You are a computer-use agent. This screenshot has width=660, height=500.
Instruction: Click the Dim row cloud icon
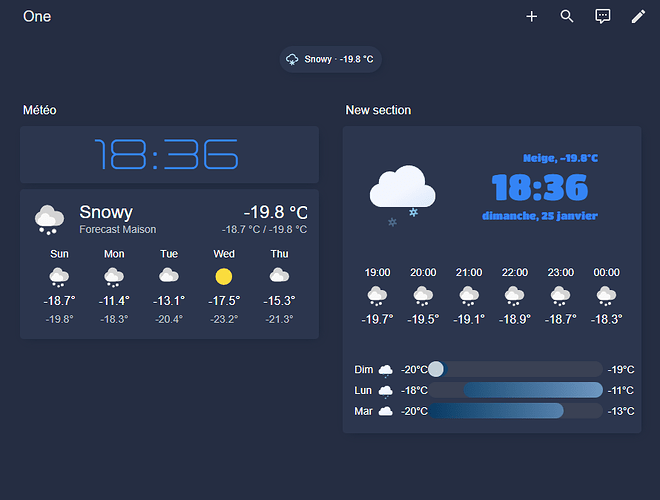pos(386,370)
